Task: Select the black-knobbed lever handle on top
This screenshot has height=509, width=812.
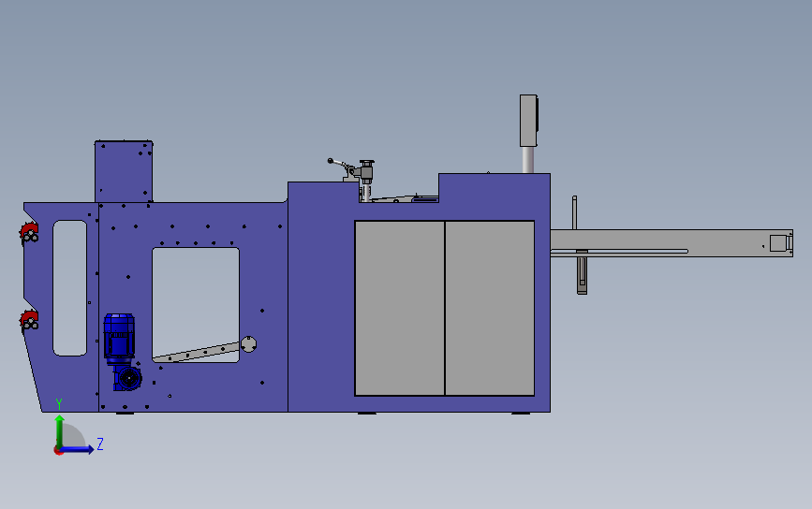Action: 337,164
